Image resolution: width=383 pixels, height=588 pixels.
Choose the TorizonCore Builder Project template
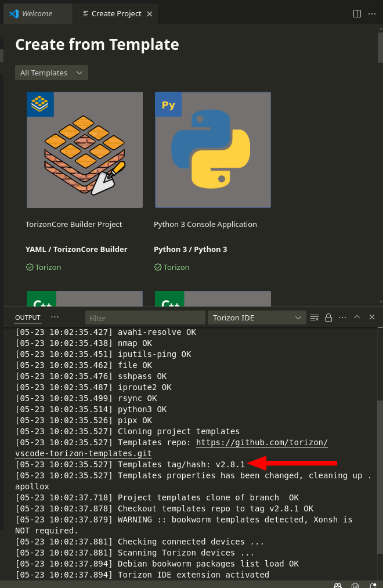(x=85, y=150)
